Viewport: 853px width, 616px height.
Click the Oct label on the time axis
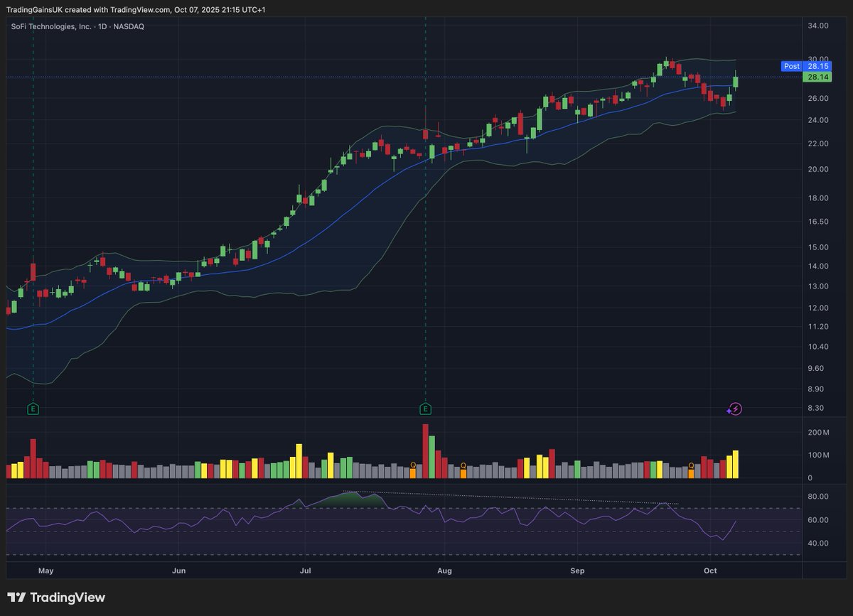(x=710, y=571)
